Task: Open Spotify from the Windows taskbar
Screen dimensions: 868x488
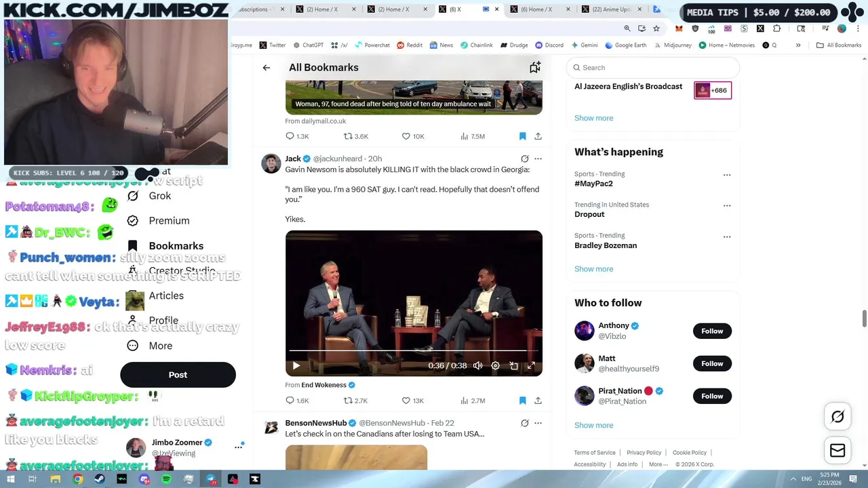Action: coord(166,479)
